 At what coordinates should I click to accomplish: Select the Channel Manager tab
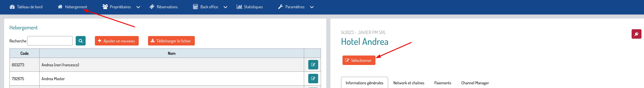(x=475, y=83)
